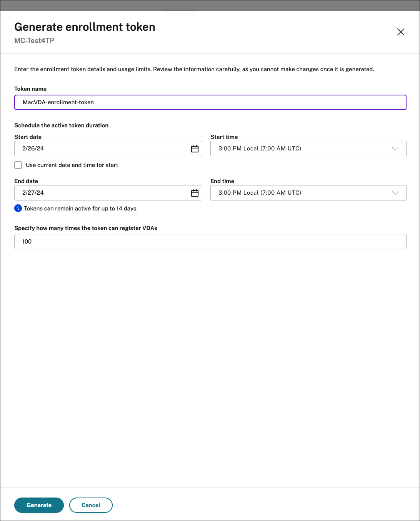This screenshot has height=521, width=420.
Task: Close the Generate enrollment token dialog
Action: [x=400, y=32]
